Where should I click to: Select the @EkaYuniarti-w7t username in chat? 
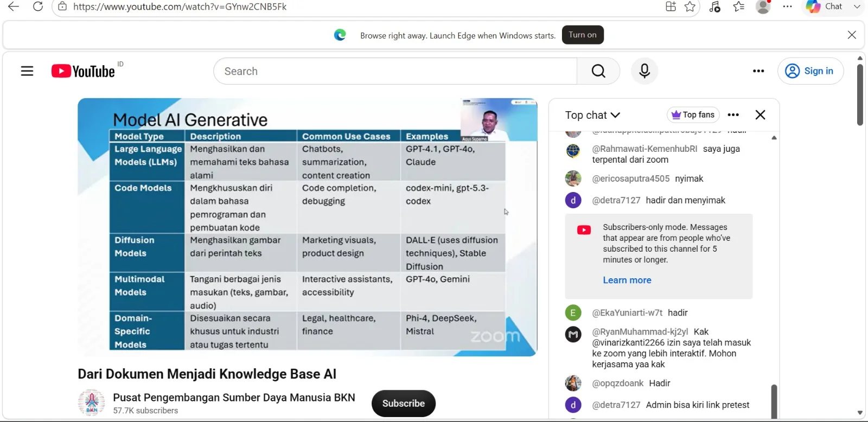point(627,312)
